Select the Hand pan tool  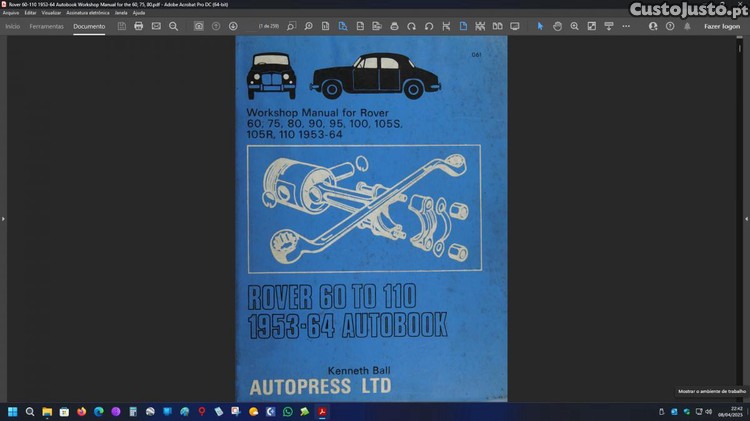click(x=558, y=26)
